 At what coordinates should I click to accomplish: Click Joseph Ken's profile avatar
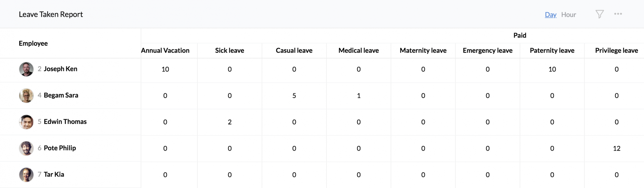(26, 69)
